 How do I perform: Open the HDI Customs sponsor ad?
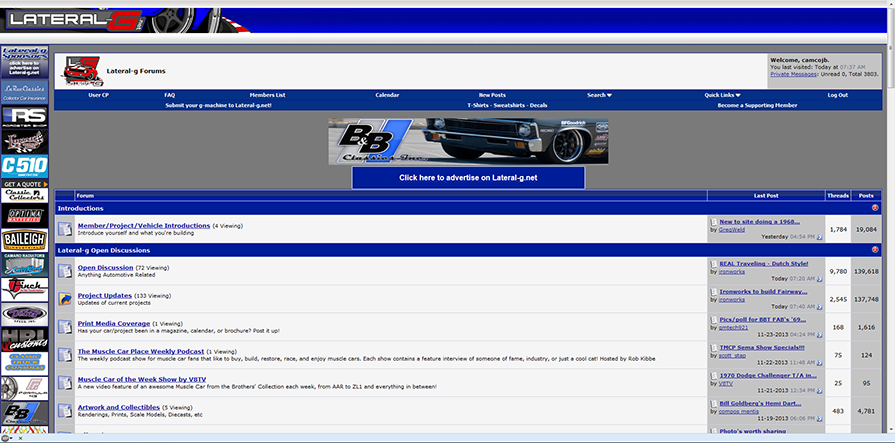click(x=25, y=339)
